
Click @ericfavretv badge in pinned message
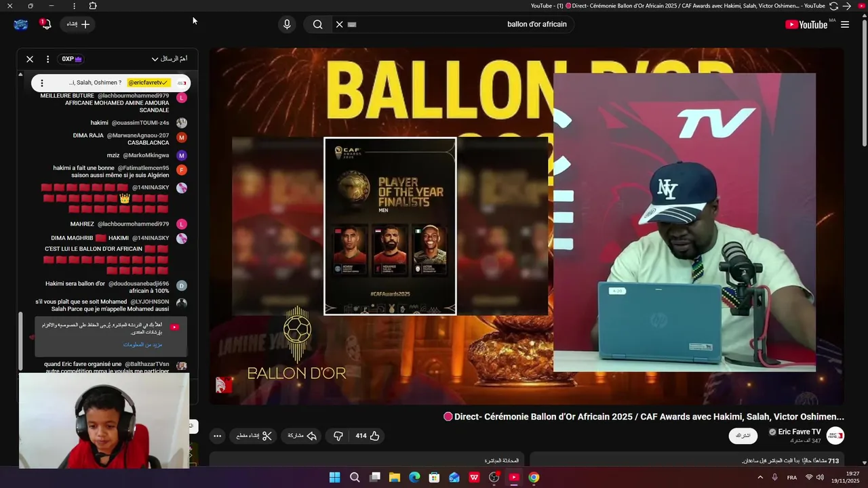148,83
